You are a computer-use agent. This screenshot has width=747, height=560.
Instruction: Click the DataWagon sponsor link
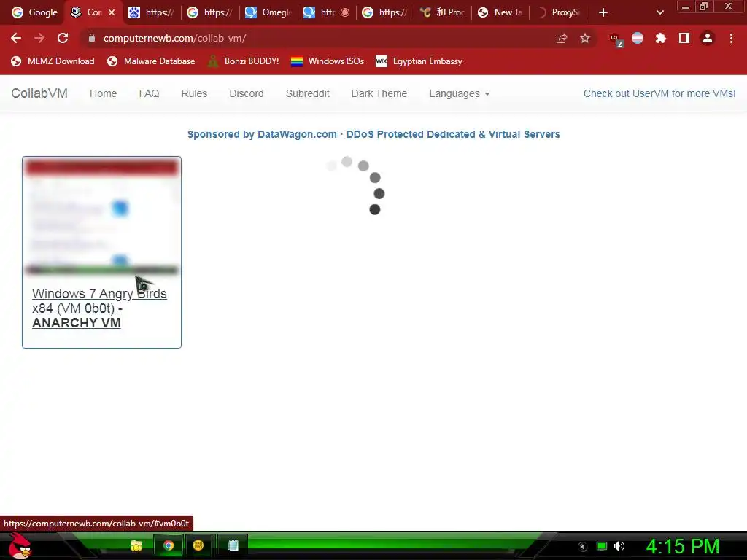click(373, 134)
